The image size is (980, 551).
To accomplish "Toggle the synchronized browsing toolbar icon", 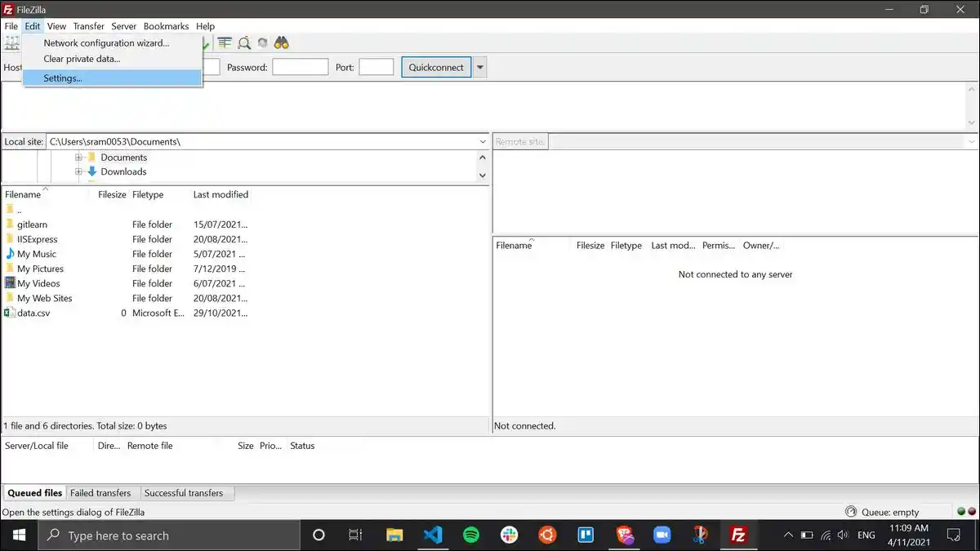I will coord(262,43).
